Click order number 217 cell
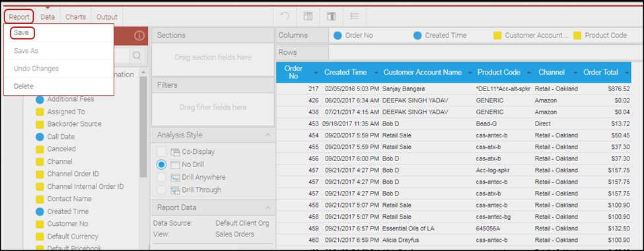Image resolution: width=644 pixels, height=251 pixels. tap(313, 89)
